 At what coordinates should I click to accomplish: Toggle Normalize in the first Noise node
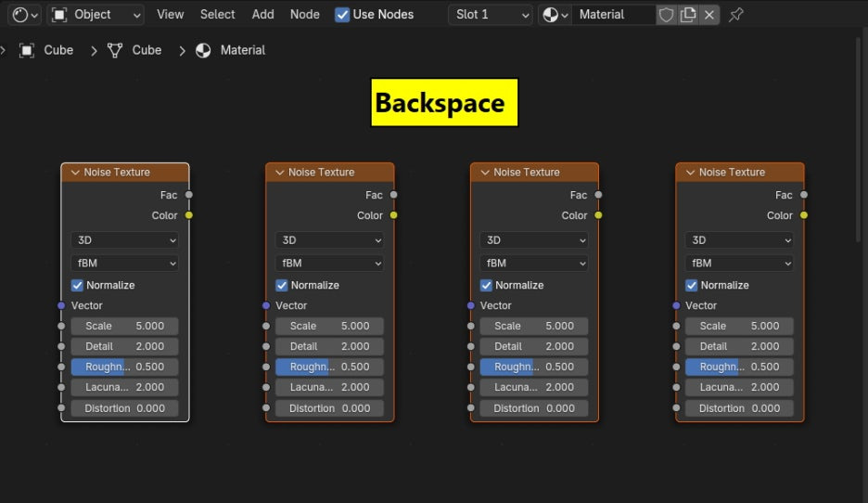coord(77,285)
